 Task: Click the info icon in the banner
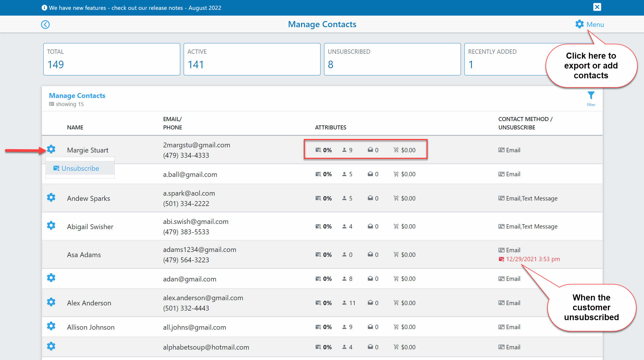[x=44, y=8]
